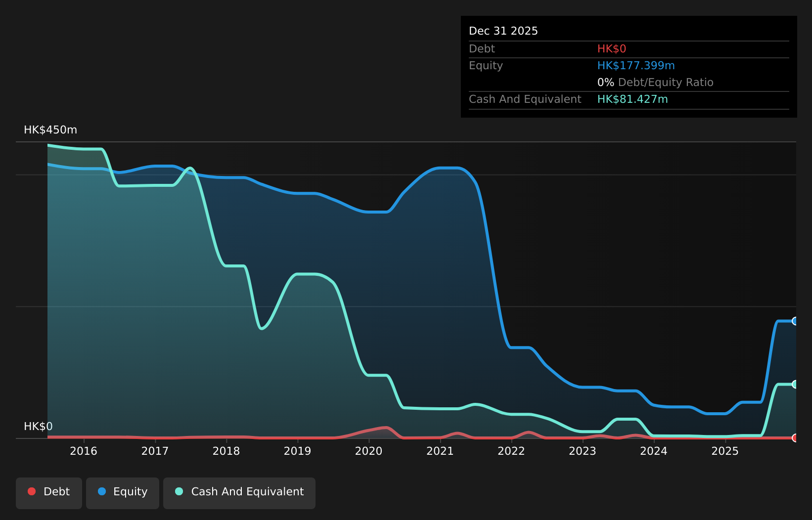This screenshot has width=812, height=520.
Task: Click the red Debt endpoint marker
Action: point(795,438)
